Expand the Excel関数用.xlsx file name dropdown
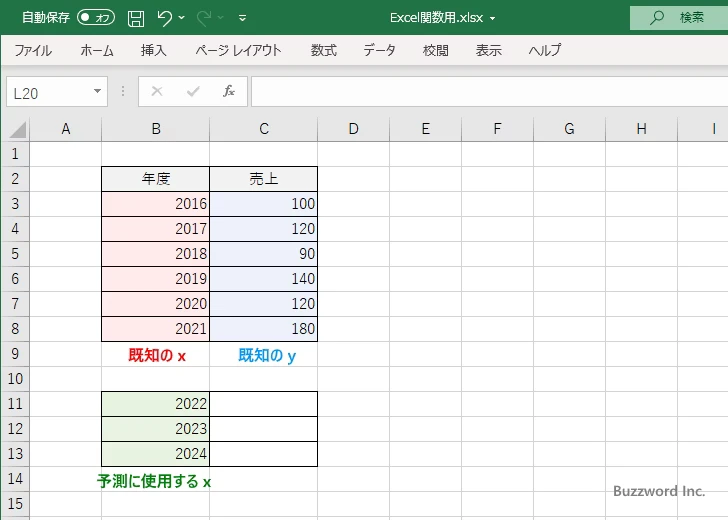This screenshot has height=520, width=728. pyautogui.click(x=493, y=19)
